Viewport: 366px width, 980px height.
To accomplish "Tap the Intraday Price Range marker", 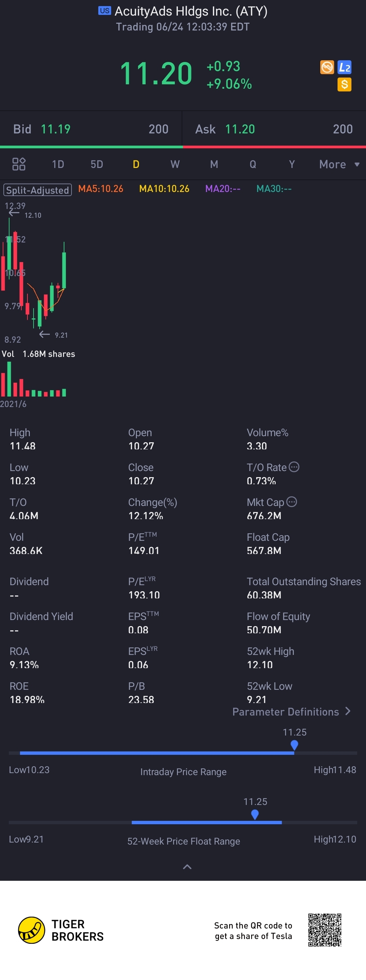I will click(294, 745).
